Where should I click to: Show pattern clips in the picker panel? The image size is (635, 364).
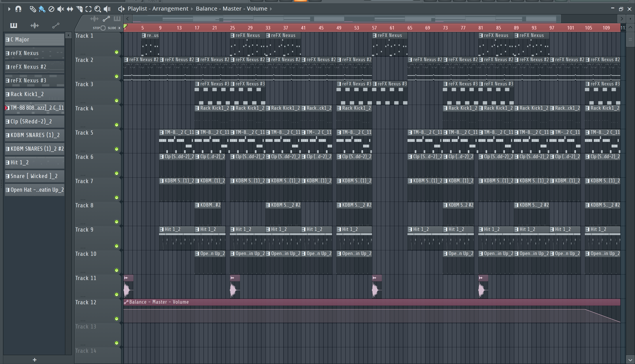[13, 25]
